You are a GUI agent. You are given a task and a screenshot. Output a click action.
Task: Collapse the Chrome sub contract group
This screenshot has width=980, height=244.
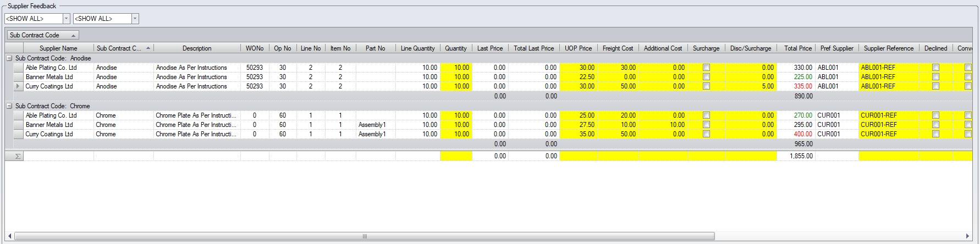click(9, 106)
